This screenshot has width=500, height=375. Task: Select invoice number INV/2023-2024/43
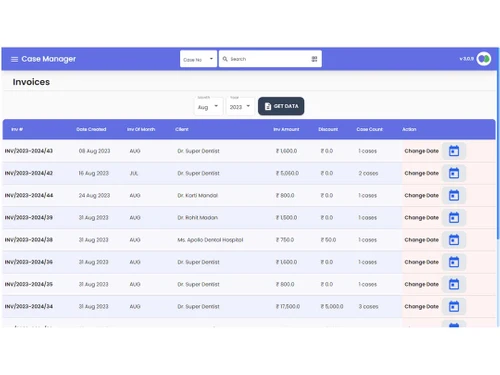29,151
